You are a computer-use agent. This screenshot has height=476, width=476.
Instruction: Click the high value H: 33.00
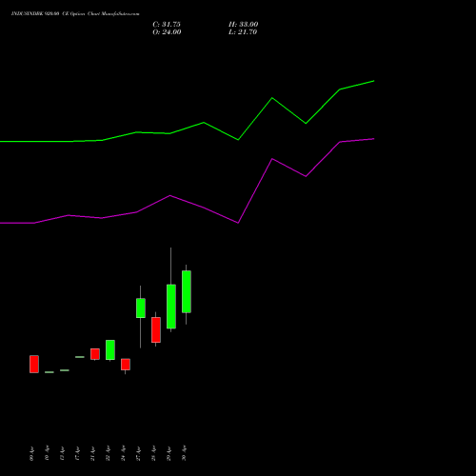[244, 25]
